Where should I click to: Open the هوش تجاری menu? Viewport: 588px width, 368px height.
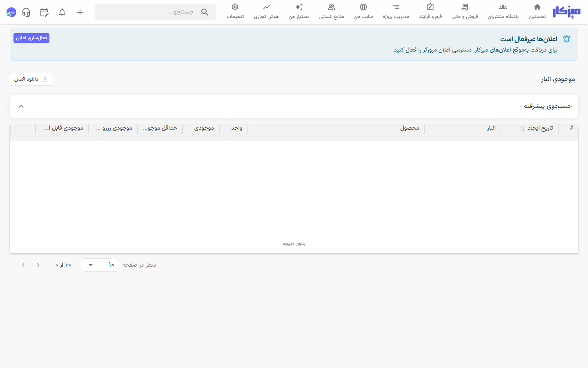266,11
